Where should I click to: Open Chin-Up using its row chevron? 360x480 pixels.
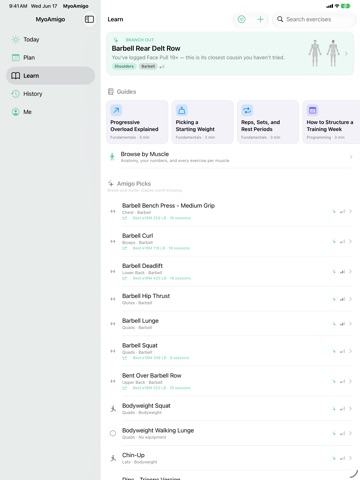pyautogui.click(x=350, y=458)
